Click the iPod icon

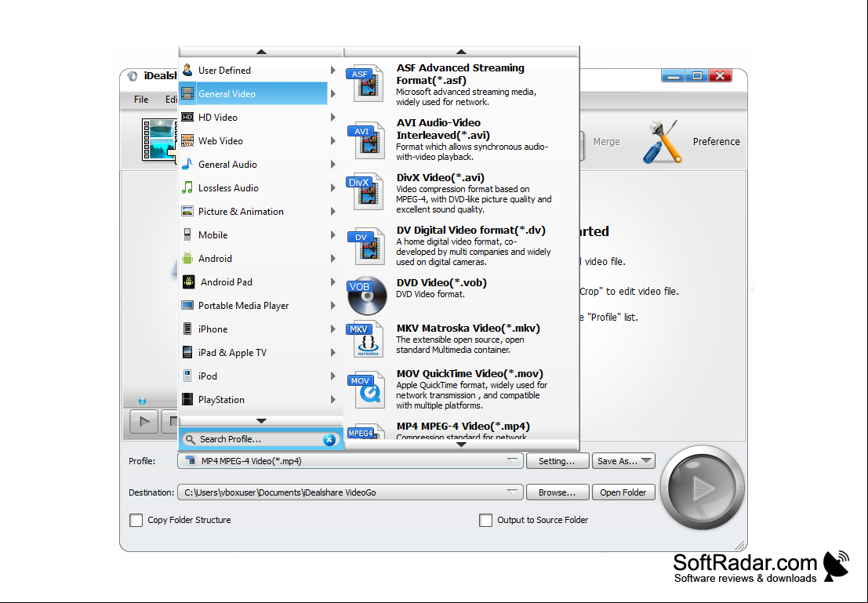[187, 376]
